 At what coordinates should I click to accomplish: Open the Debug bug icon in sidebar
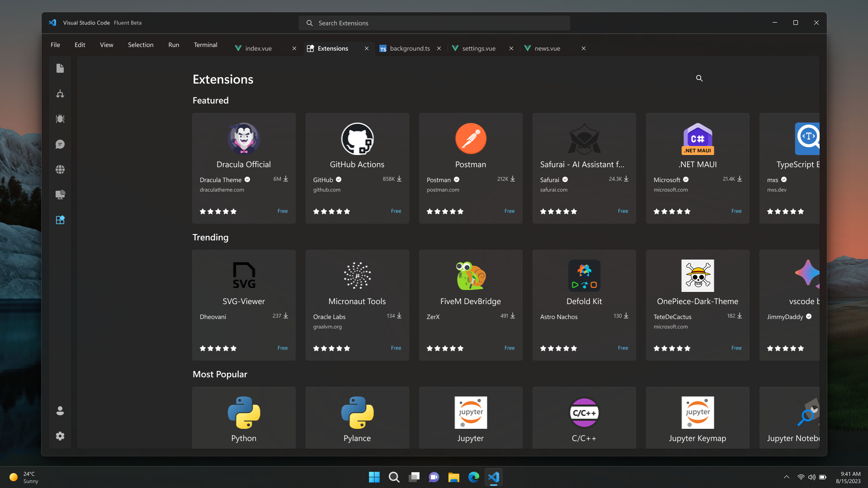tap(60, 119)
